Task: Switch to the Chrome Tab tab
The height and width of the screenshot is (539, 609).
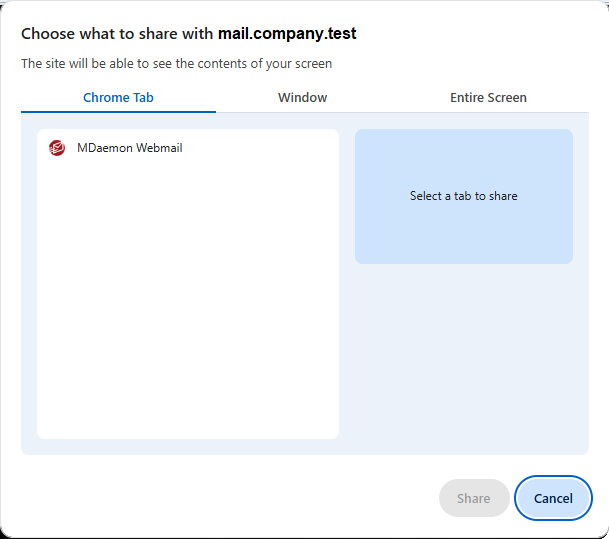Action: [x=118, y=97]
